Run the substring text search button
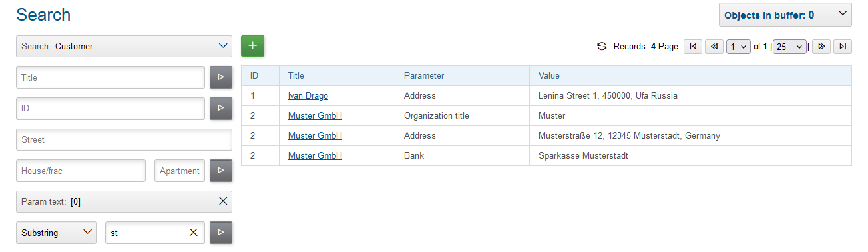This screenshot has width=868, height=252. click(221, 233)
